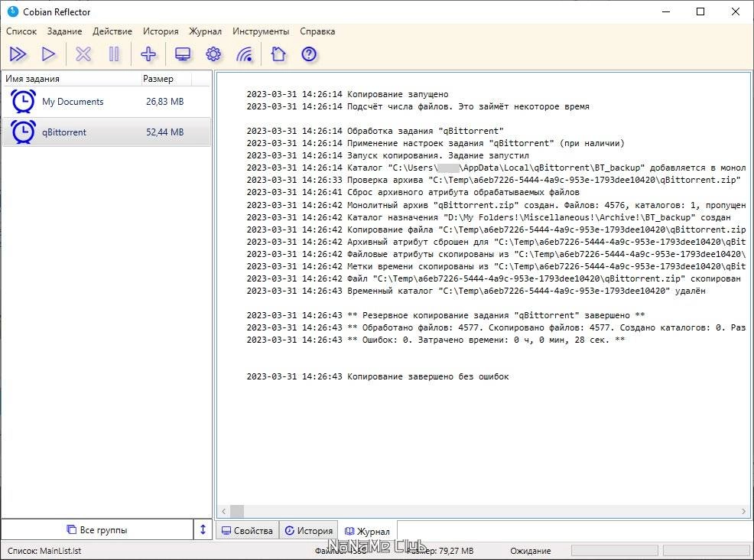The height and width of the screenshot is (560, 754).
Task: Pause backup with pause icon
Action: click(114, 54)
